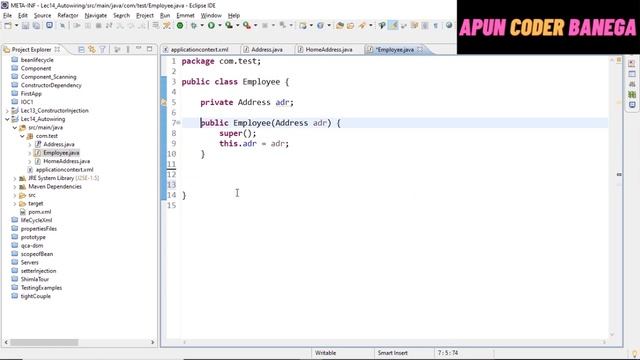Viewport: 640px width, 360px height.
Task: Toggle Mark Occurrences highlighted toolbar button
Action: point(393,25)
